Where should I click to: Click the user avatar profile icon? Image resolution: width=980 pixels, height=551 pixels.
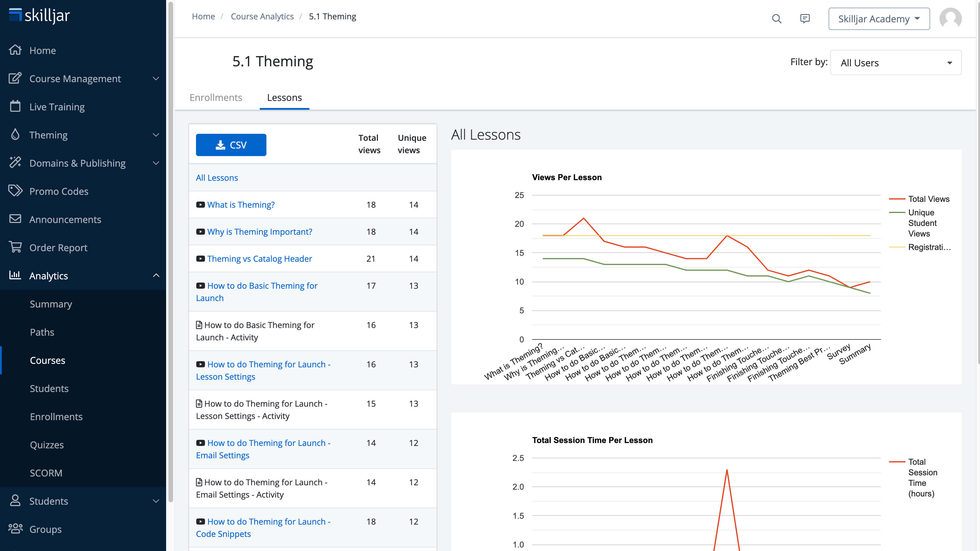pyautogui.click(x=950, y=19)
